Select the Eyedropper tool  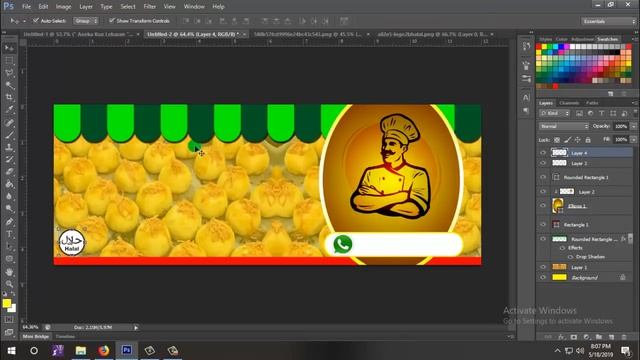(9, 109)
